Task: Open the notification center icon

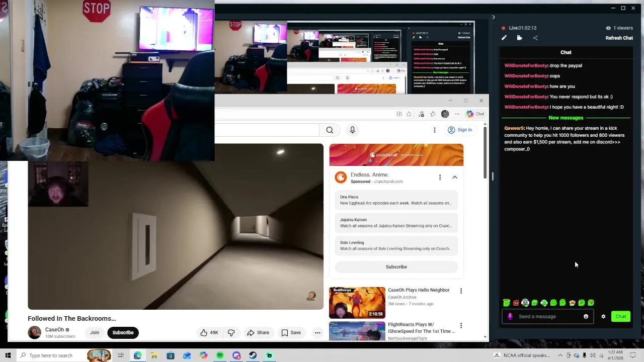Action: click(633, 355)
